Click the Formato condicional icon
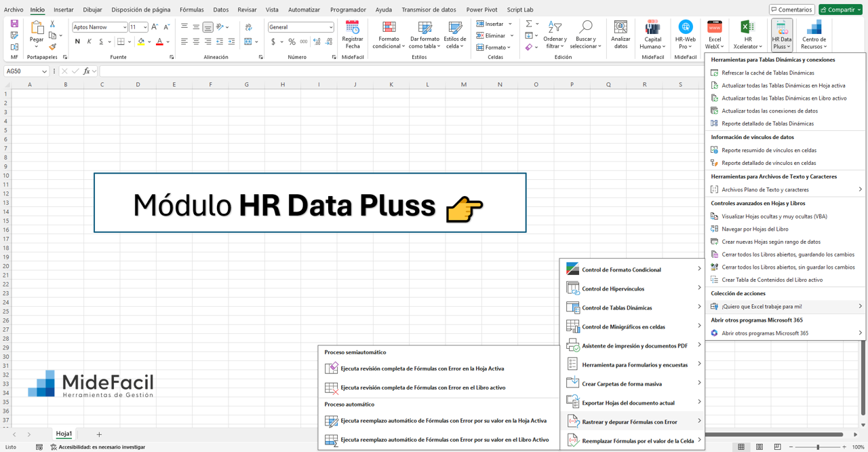 pyautogui.click(x=389, y=27)
